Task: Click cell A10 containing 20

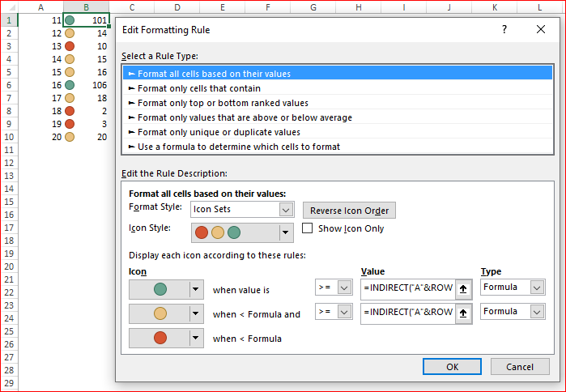Action: 40,137
